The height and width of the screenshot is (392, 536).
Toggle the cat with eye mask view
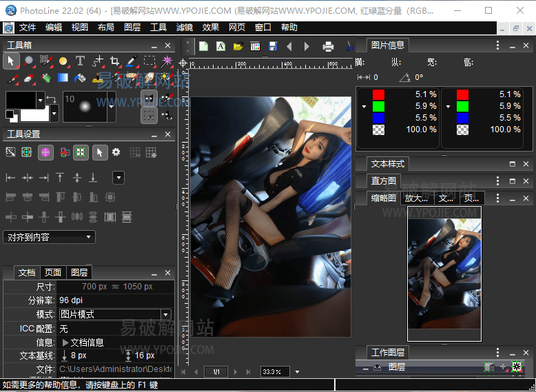167,116
